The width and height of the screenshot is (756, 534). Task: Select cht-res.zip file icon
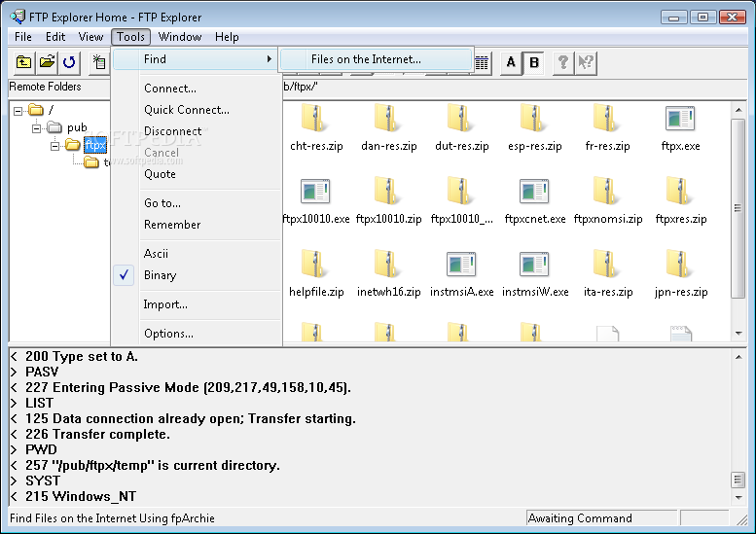click(x=316, y=119)
